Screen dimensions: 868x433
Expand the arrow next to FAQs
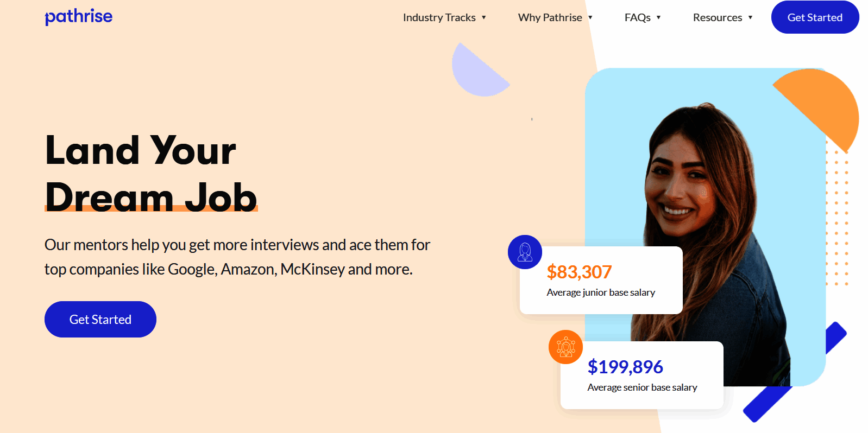coord(658,17)
